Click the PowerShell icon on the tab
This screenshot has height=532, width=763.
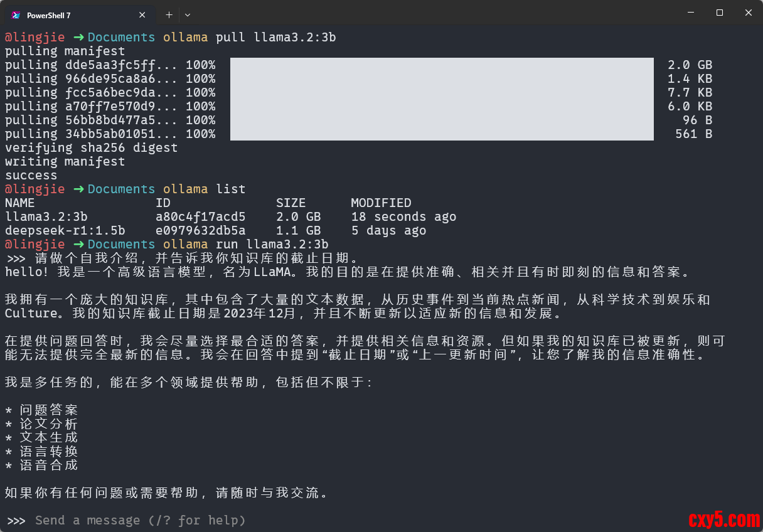[x=16, y=14]
